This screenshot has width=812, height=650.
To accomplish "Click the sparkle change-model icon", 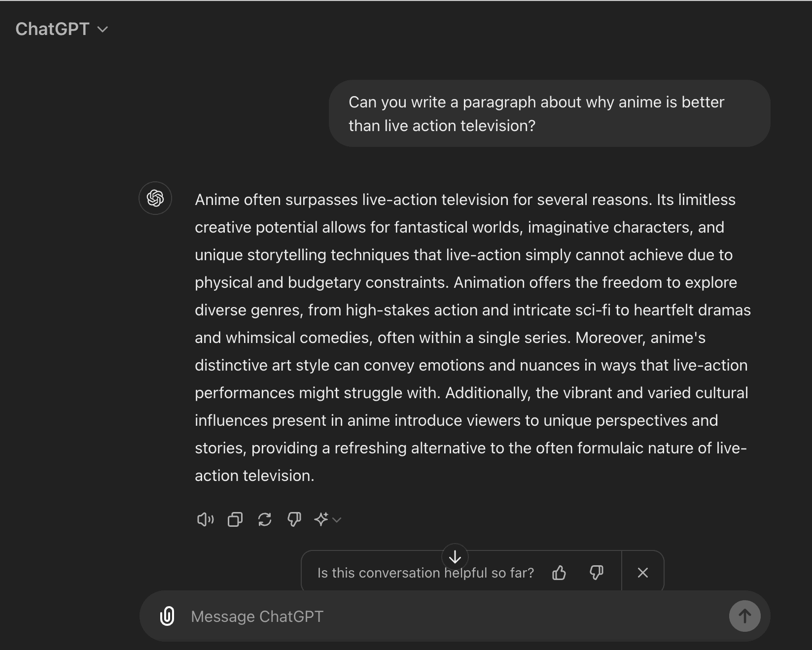I will (321, 519).
